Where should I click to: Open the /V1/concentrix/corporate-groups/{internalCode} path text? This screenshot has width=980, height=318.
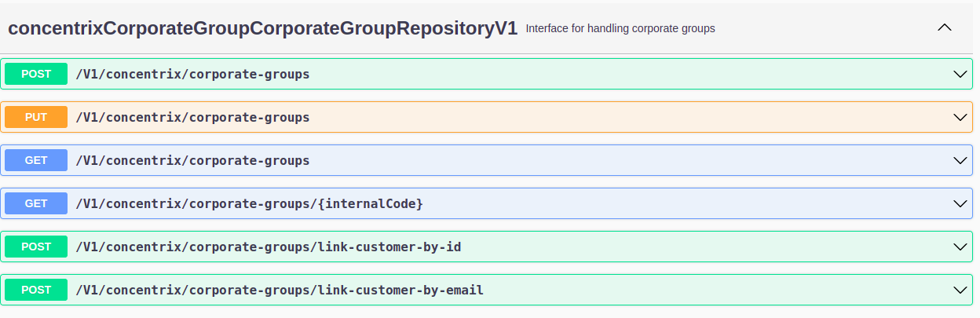click(249, 203)
